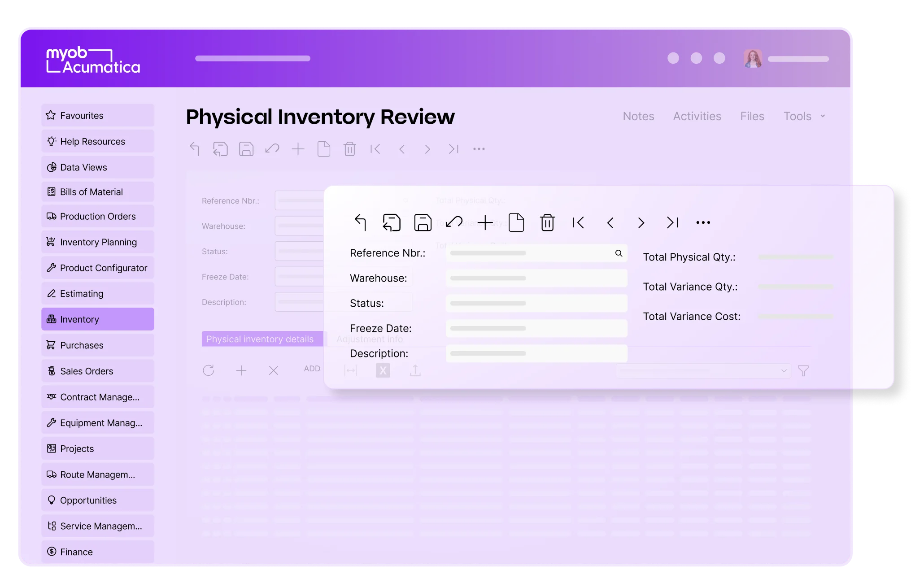Open the grid filter dropdown box
Viewport: 924px width, 583px height.
703,371
